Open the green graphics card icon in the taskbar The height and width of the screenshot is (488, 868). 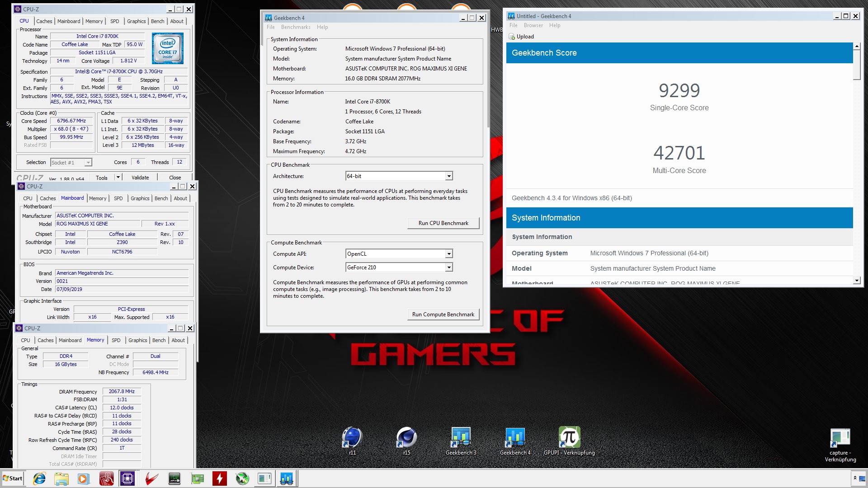[x=197, y=479]
